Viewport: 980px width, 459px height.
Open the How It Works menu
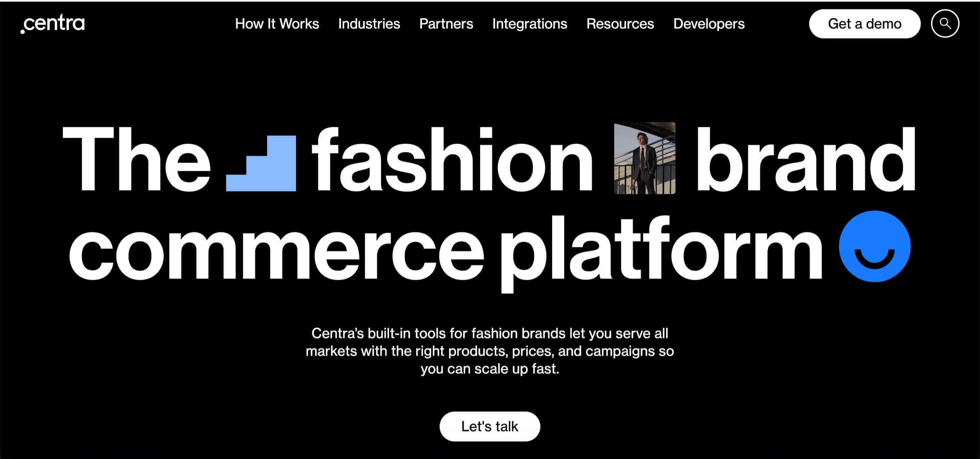[x=277, y=24]
